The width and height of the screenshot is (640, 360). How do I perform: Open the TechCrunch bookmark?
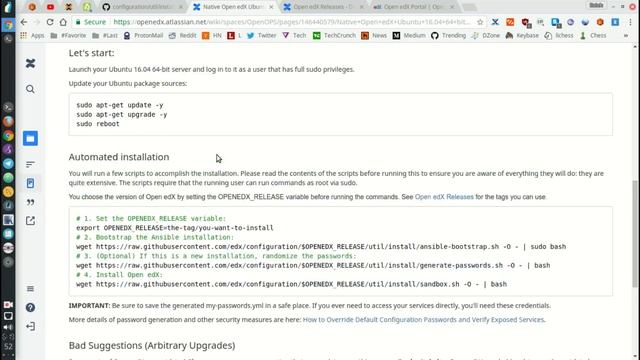click(334, 36)
